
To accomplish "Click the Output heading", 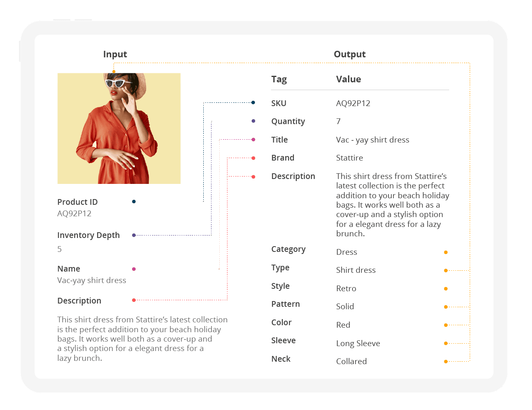I will 350,54.
